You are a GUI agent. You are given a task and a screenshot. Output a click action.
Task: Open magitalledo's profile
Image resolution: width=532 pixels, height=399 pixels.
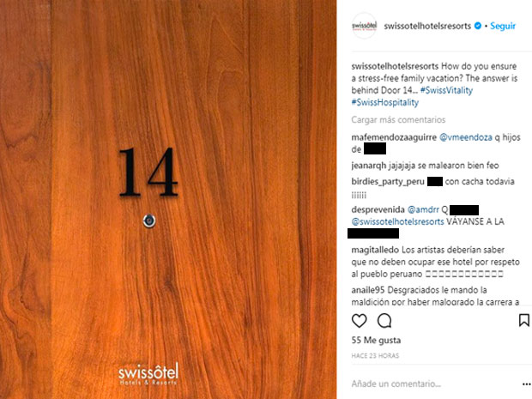[375, 250]
